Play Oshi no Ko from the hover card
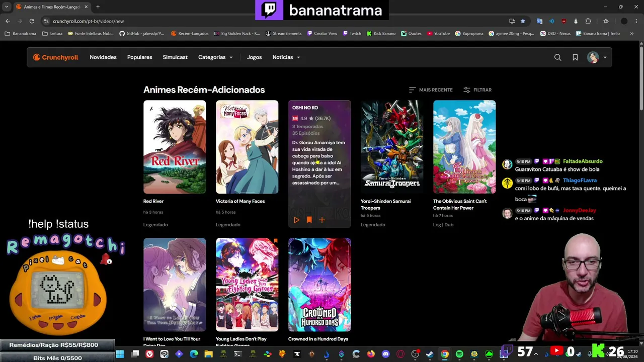 (x=296, y=220)
